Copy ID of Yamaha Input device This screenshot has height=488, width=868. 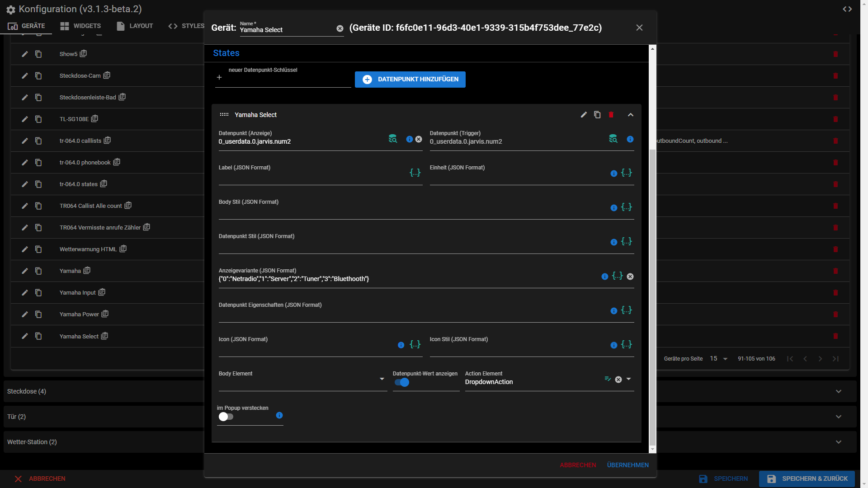(102, 292)
